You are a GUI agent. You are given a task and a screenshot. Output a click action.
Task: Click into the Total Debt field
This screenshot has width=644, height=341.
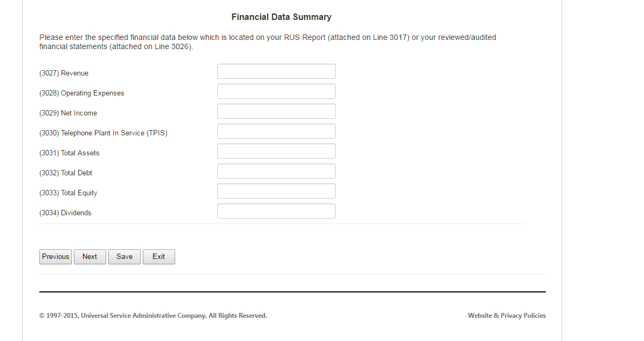tap(276, 171)
